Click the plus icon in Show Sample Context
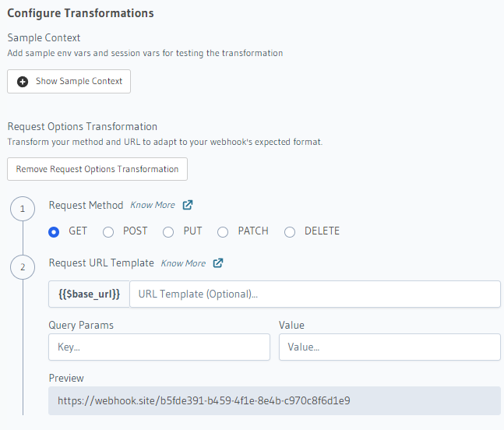The height and width of the screenshot is (430, 504). pos(23,82)
